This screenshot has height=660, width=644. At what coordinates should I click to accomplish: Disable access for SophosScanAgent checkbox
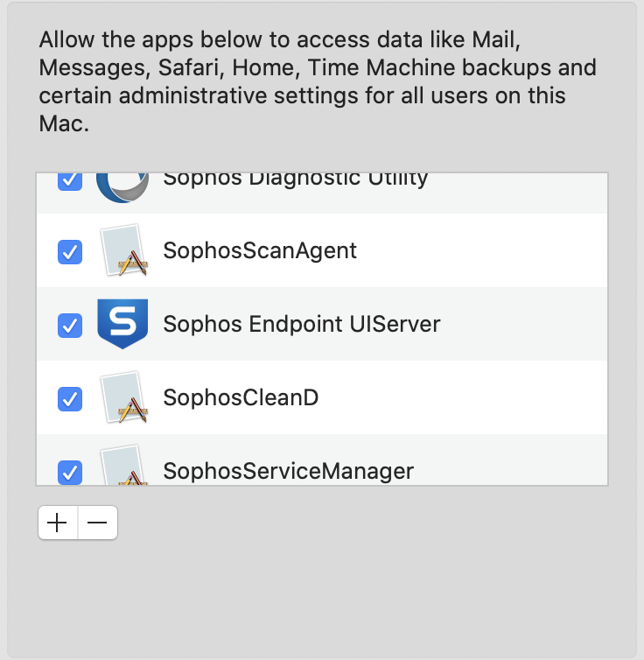[70, 252]
